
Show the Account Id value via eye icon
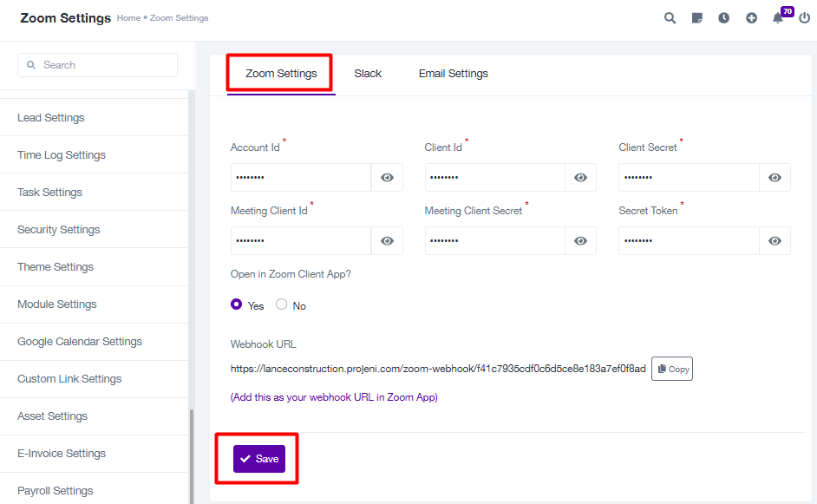tap(387, 178)
